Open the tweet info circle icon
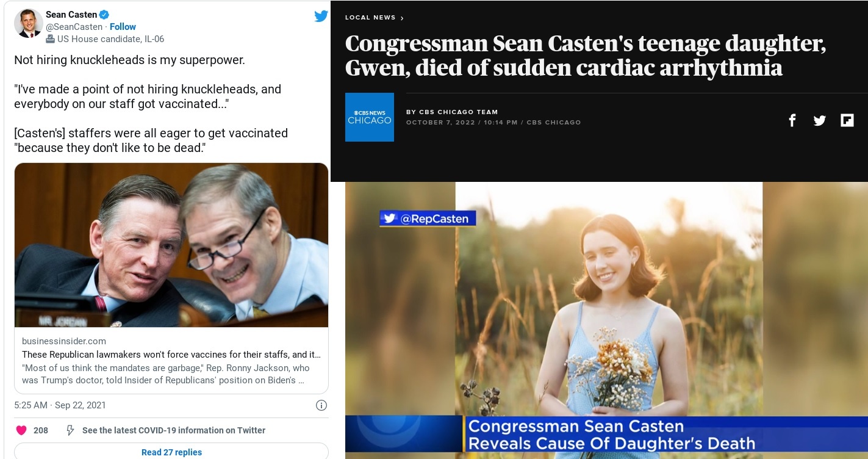This screenshot has height=459, width=868. (321, 405)
